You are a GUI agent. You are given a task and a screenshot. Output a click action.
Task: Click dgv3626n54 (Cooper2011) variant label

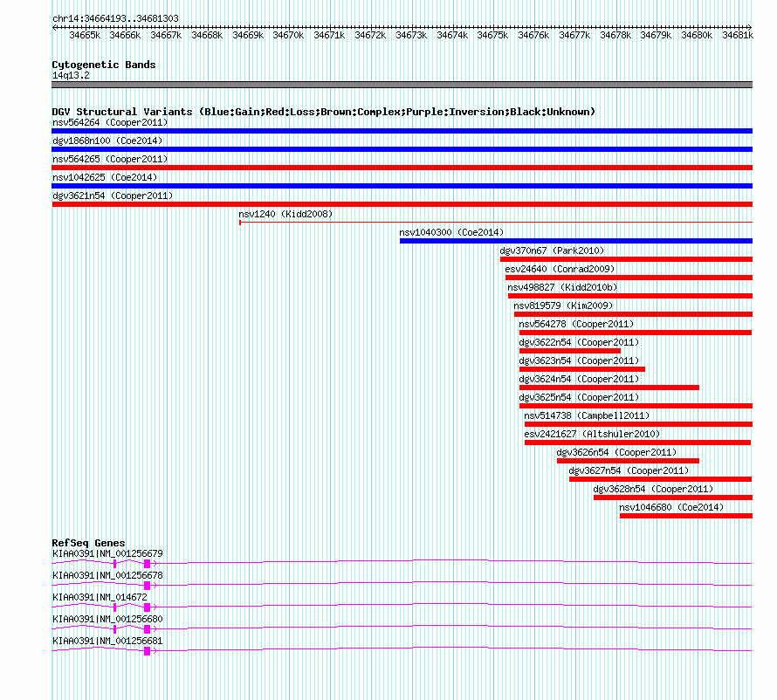coord(616,452)
